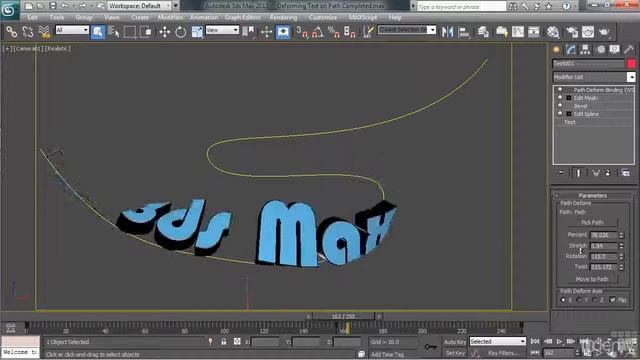Click the Angle Snap Toggle icon
This screenshot has width=640, height=360.
(318, 32)
